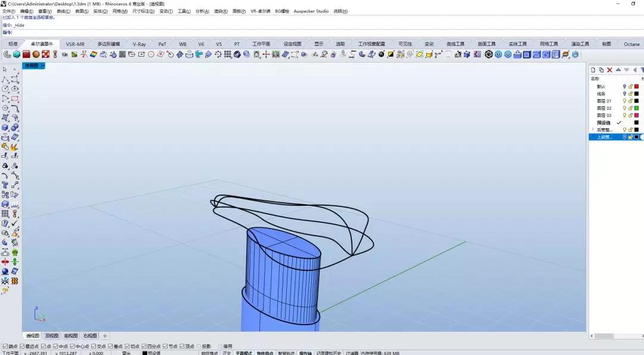Switch to the 右视图 viewport tab
Screen dimensions: 644x355
[90, 336]
